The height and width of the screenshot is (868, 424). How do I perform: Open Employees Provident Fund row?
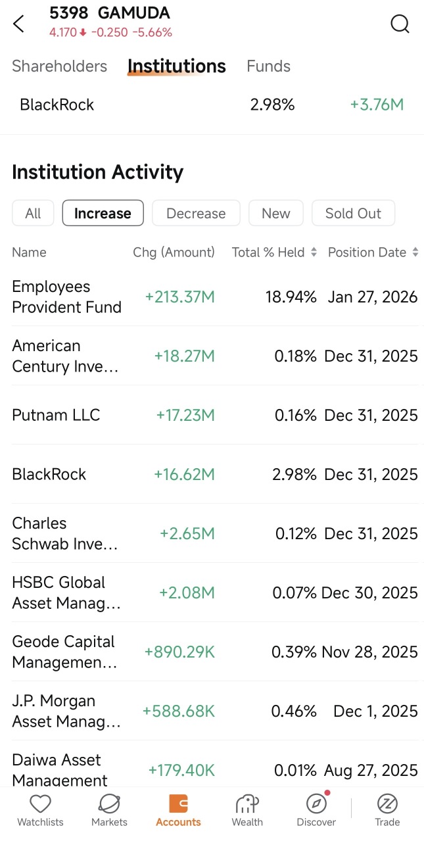click(x=215, y=297)
